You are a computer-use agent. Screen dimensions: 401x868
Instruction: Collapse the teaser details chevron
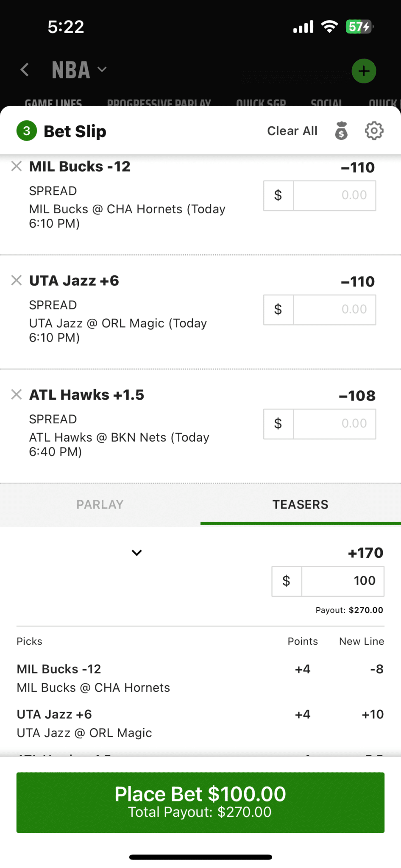(136, 553)
